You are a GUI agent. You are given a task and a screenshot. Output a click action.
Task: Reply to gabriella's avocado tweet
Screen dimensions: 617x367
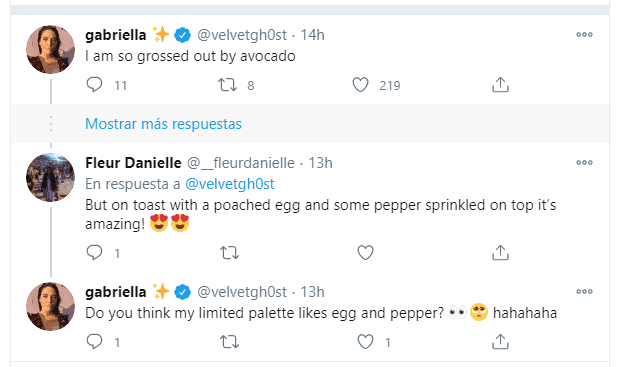[x=94, y=85]
